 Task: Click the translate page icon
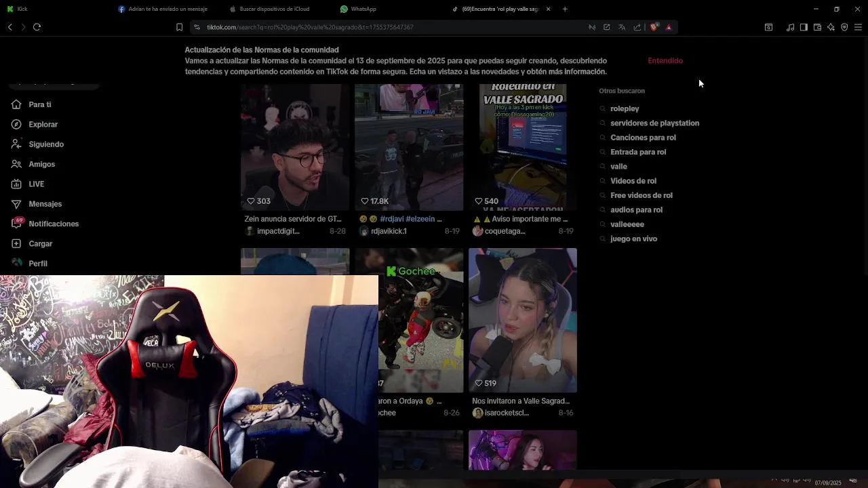tap(622, 27)
